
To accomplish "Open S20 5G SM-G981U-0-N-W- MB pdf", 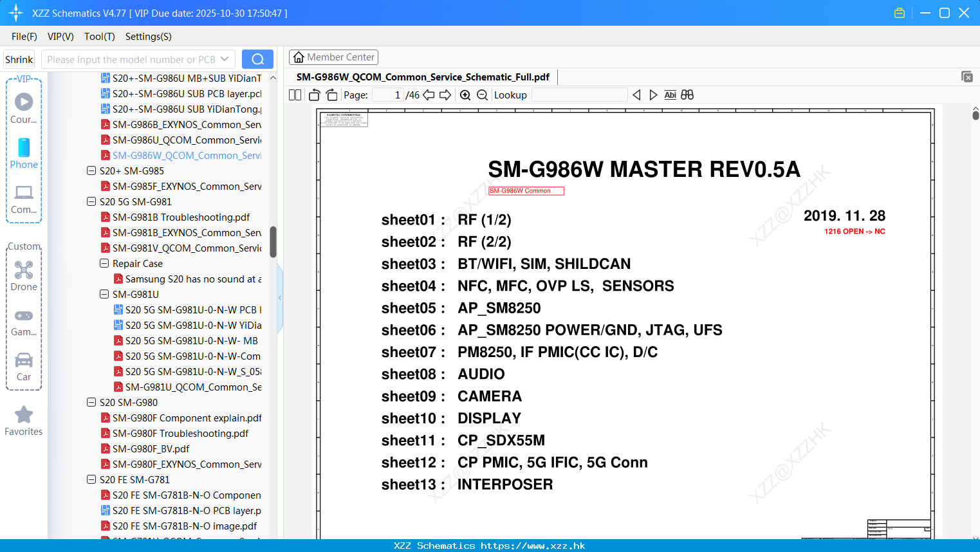I will click(x=186, y=341).
